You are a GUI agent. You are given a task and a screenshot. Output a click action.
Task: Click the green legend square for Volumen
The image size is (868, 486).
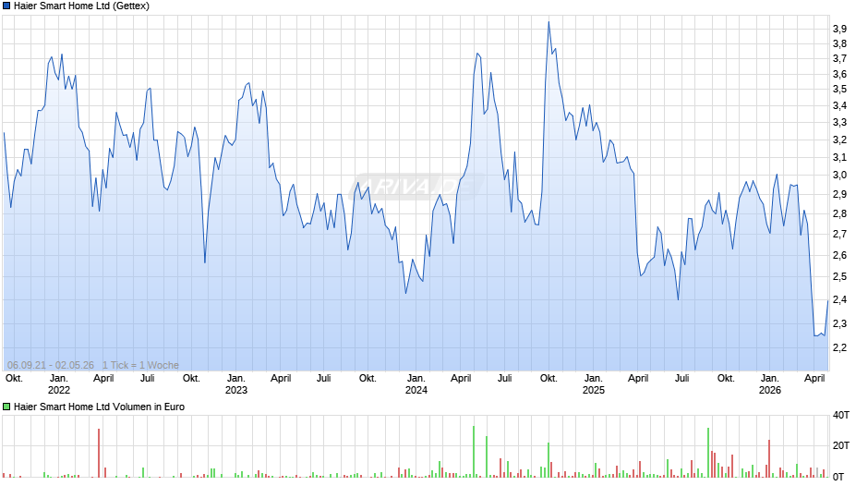[6, 407]
